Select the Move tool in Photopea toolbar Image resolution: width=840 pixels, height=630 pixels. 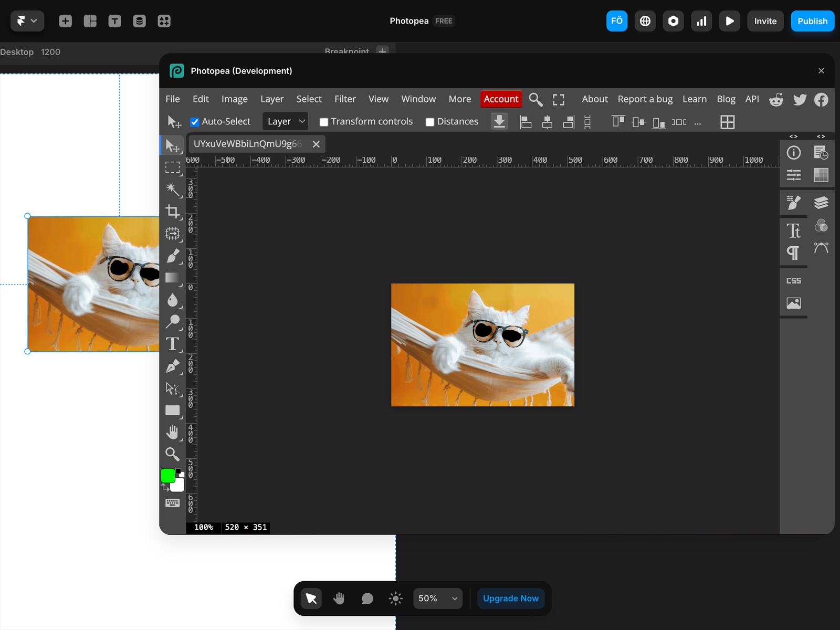[173, 145]
